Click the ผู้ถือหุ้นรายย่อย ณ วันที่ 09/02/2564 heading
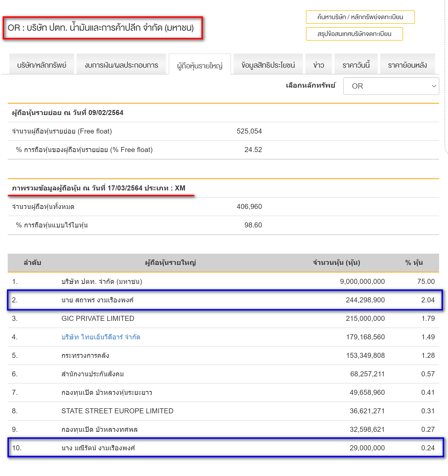 click(x=68, y=113)
